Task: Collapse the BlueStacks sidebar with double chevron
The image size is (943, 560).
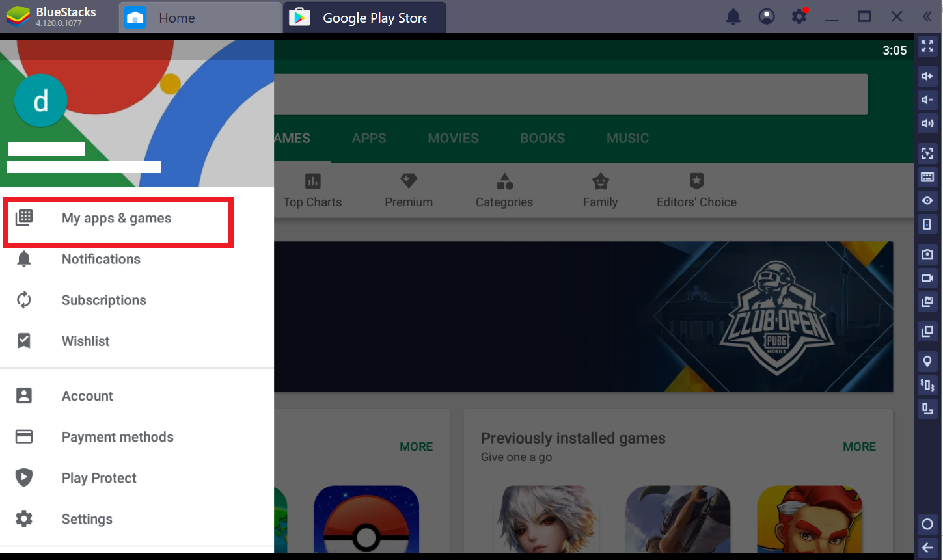Action: pyautogui.click(x=927, y=17)
